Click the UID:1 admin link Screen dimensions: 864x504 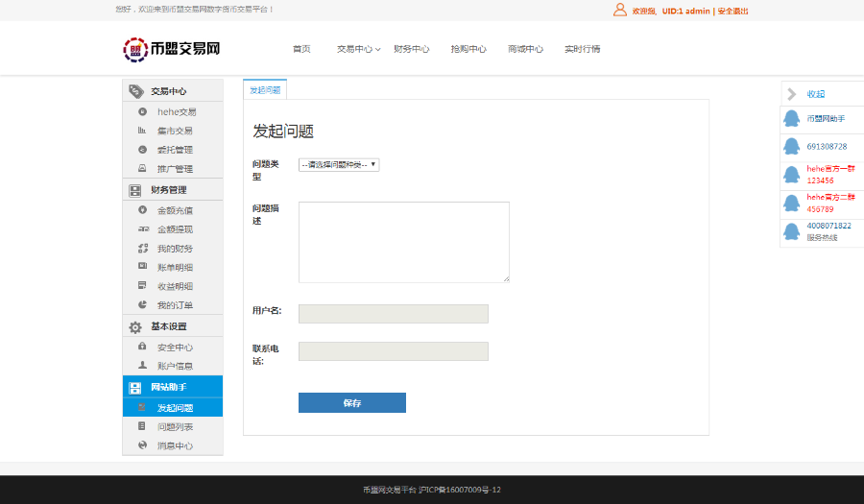pyautogui.click(x=686, y=11)
